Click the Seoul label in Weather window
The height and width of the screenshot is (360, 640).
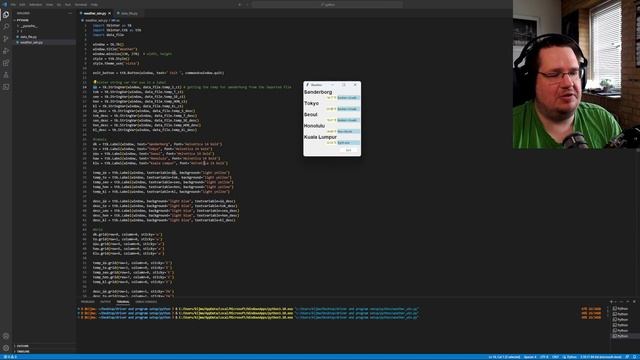coord(311,115)
